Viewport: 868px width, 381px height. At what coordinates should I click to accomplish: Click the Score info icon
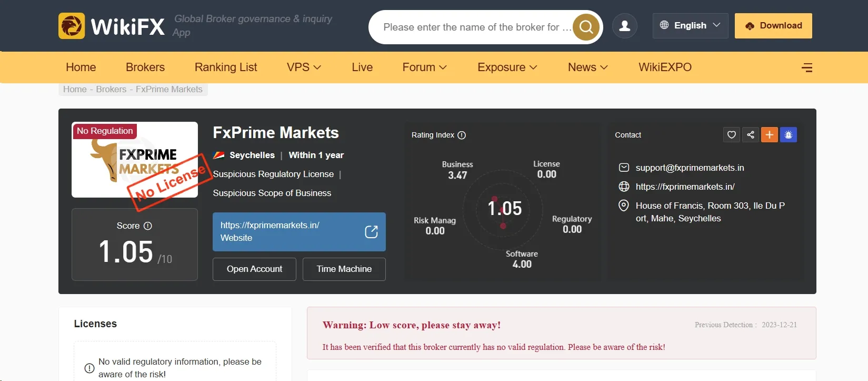coord(148,226)
